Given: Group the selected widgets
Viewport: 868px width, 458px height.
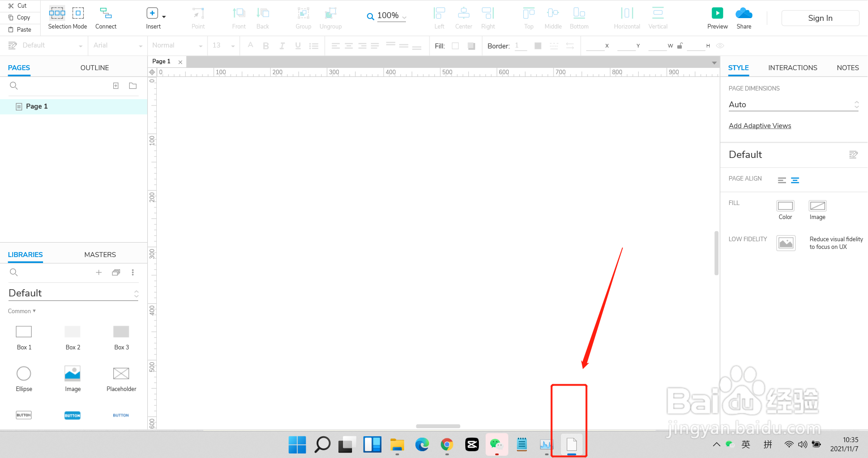Looking at the screenshot, I should tap(303, 18).
